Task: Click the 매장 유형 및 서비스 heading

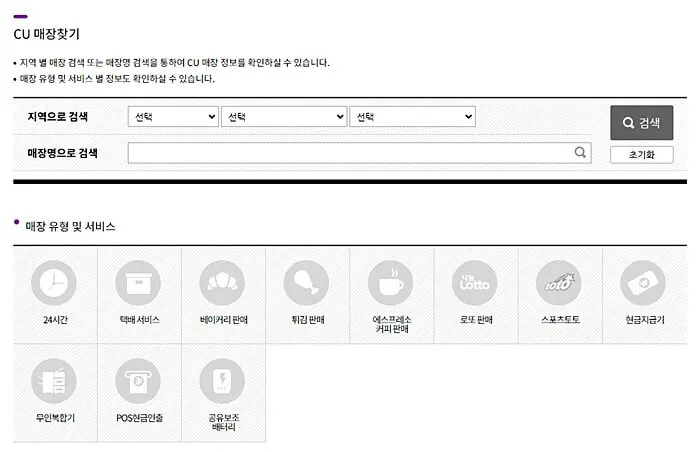Action: 70,226
